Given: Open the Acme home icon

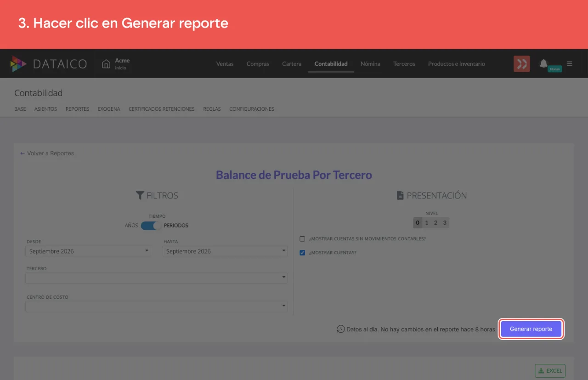Looking at the screenshot, I should click(106, 64).
